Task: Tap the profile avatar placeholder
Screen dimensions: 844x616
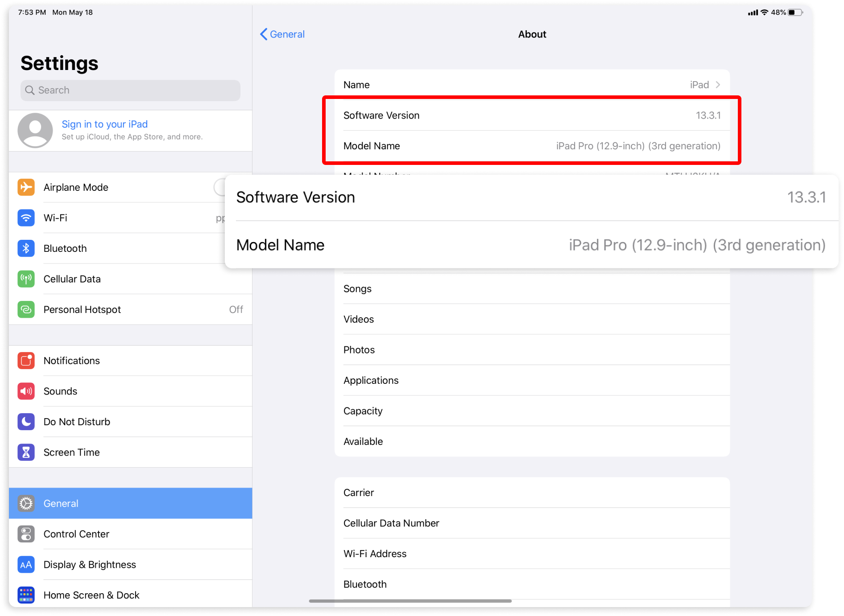Action: tap(35, 130)
